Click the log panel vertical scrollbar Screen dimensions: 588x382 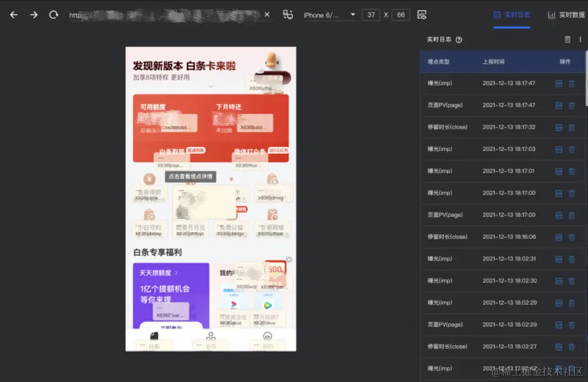point(586,79)
